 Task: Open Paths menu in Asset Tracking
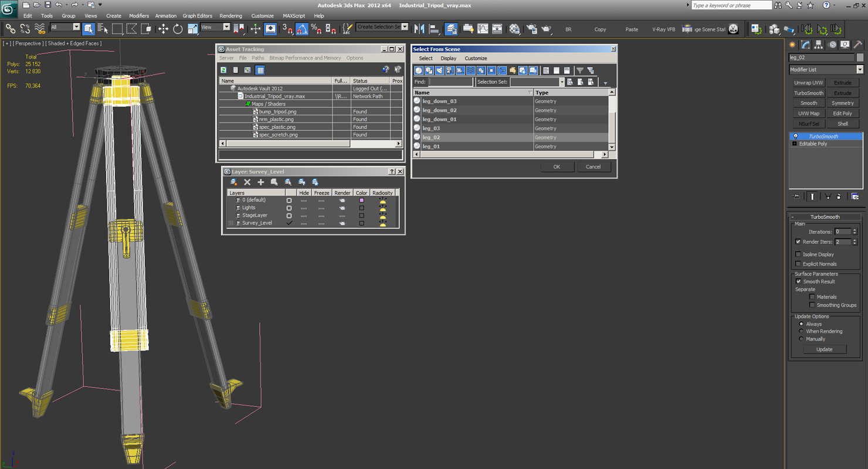pos(258,58)
